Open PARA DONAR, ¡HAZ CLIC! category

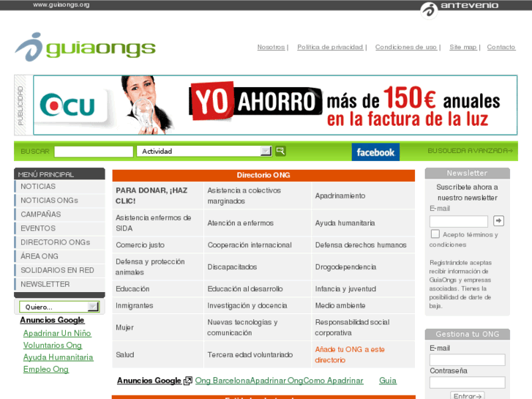pyautogui.click(x=151, y=195)
